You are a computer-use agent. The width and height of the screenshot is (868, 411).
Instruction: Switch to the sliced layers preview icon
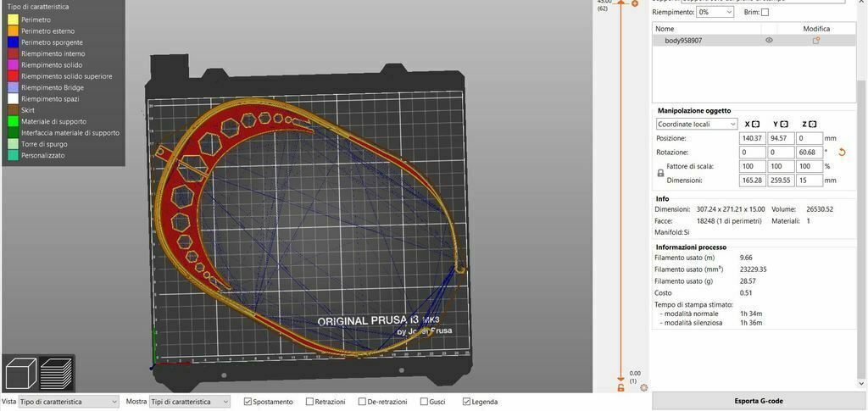coord(56,374)
